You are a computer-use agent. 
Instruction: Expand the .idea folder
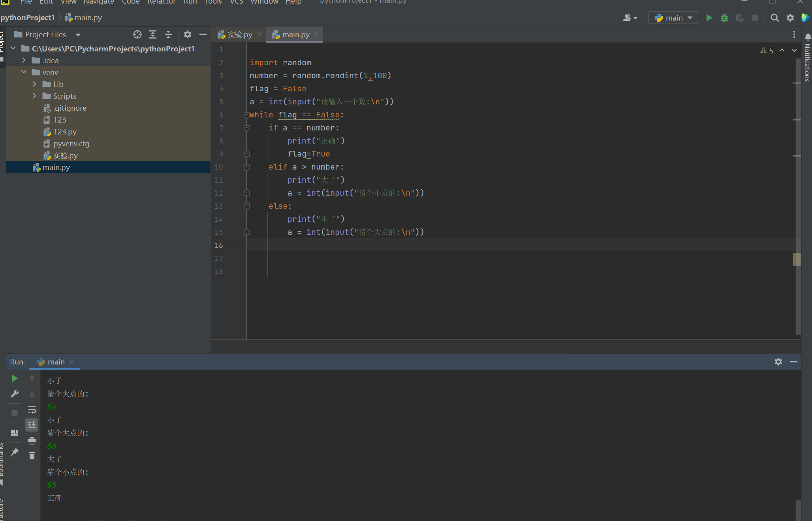24,60
